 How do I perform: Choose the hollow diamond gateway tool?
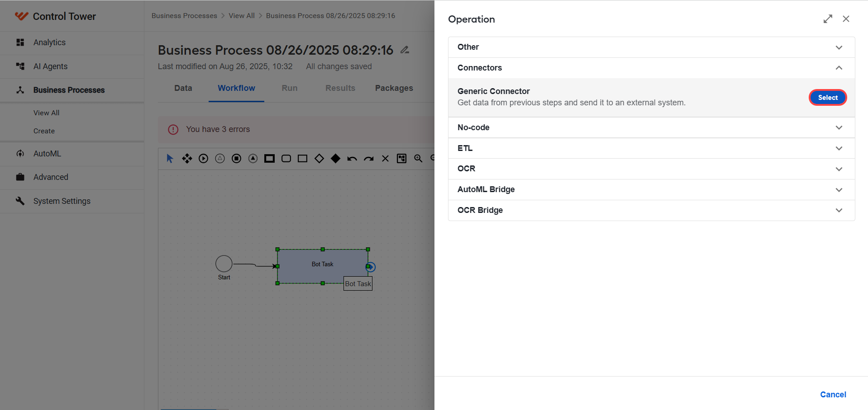[319, 159]
